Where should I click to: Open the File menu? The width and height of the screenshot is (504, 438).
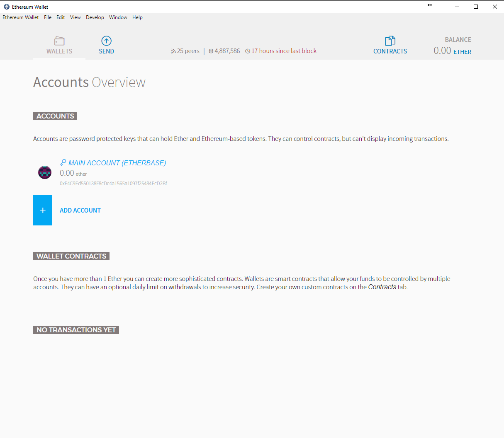coord(48,17)
